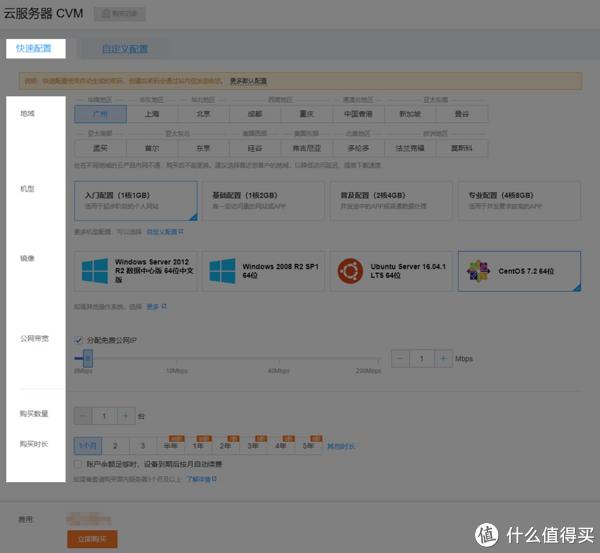
Task: Select the 入门配置 (1核1GB) machine type
Action: tap(136, 201)
